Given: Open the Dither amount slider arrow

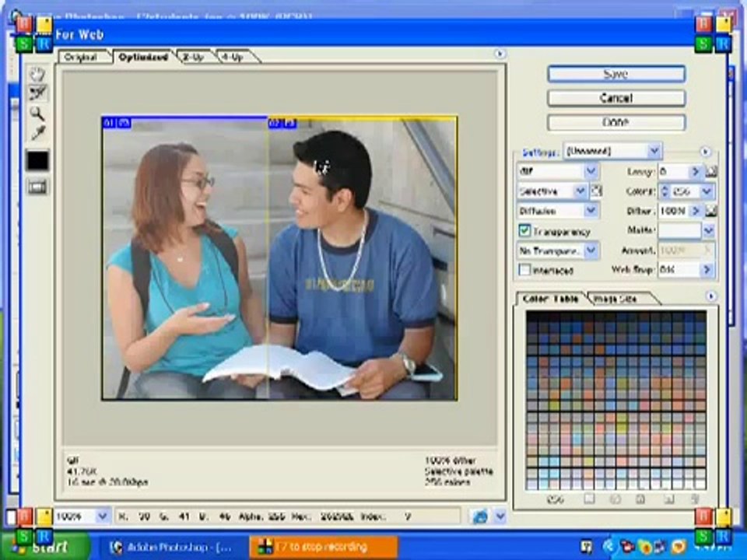Looking at the screenshot, I should [696, 211].
